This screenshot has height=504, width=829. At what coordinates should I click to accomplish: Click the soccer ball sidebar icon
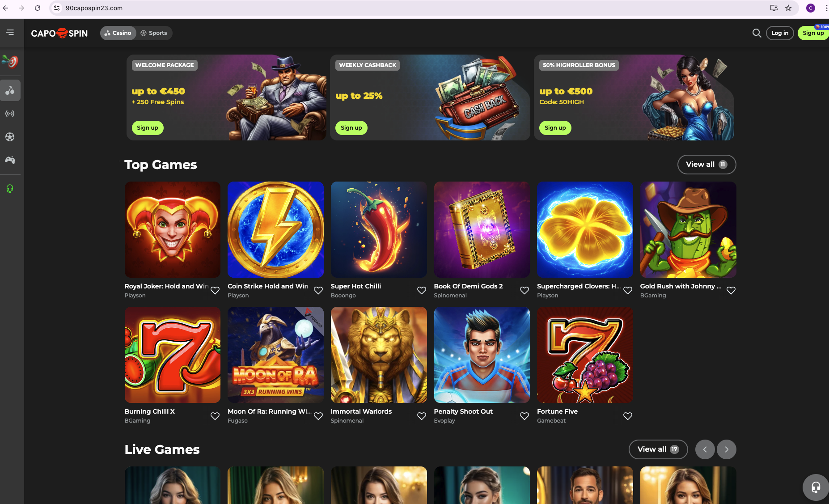pyautogui.click(x=10, y=137)
